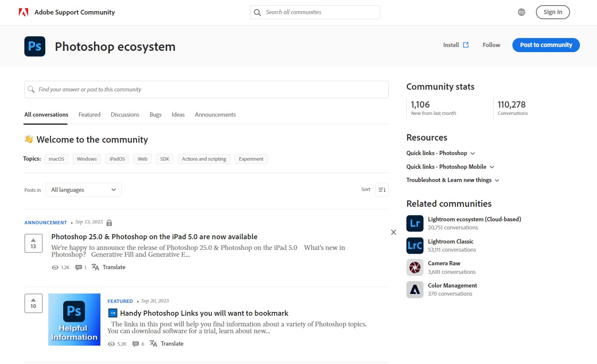Click the Adobe logo icon

coord(24,12)
